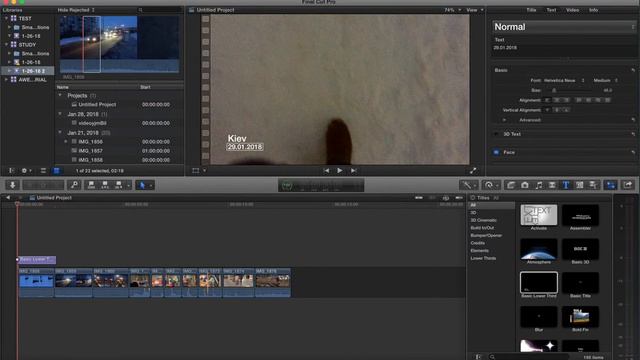Go to previous edit in viewer
This screenshot has width=640, height=360.
point(326,171)
